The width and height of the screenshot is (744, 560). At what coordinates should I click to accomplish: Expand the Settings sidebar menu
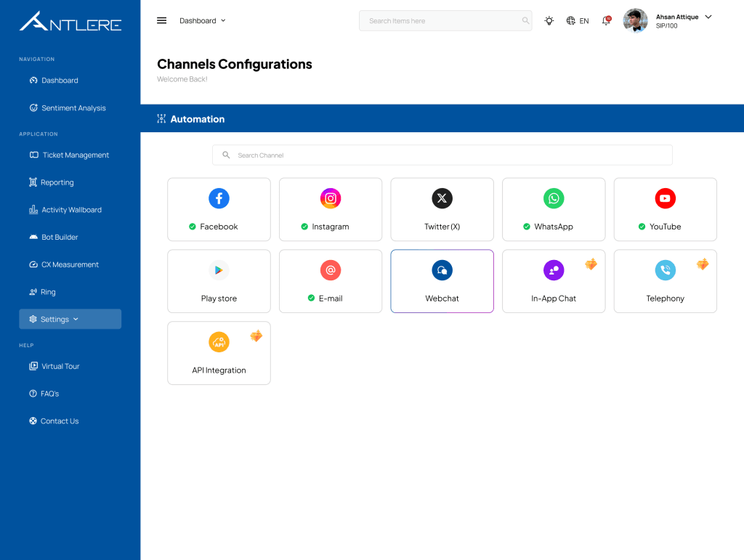(x=70, y=319)
